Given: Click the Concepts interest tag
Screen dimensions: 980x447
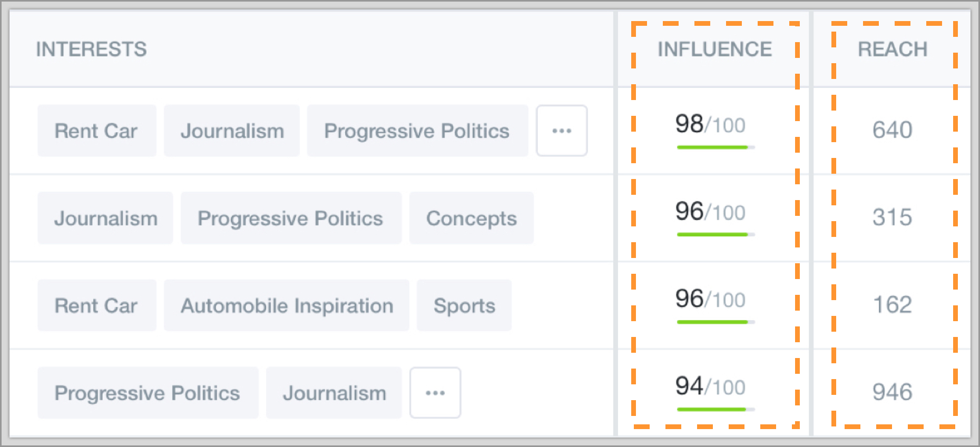Looking at the screenshot, I should pos(471,218).
